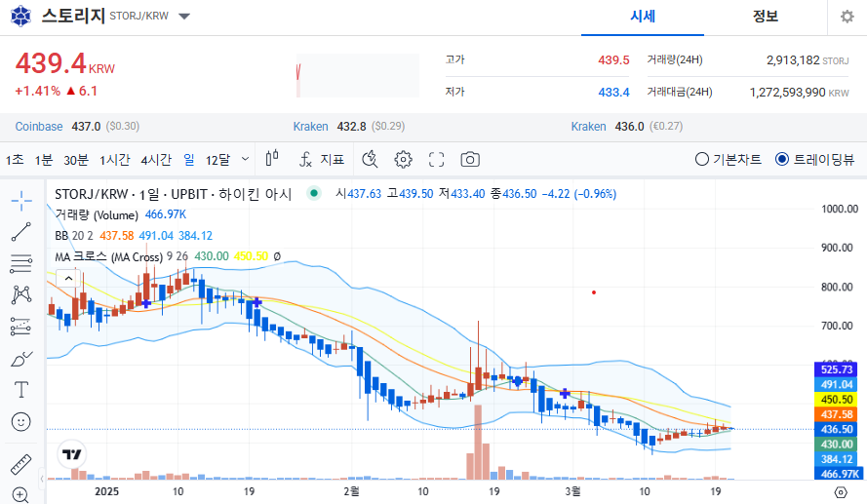Take a chart snapshot with camera icon

[470, 159]
